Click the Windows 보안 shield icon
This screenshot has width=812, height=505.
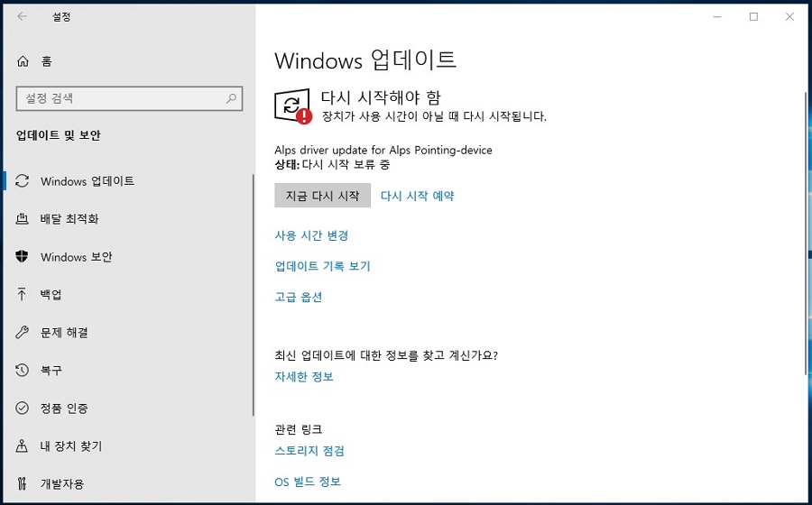point(22,257)
